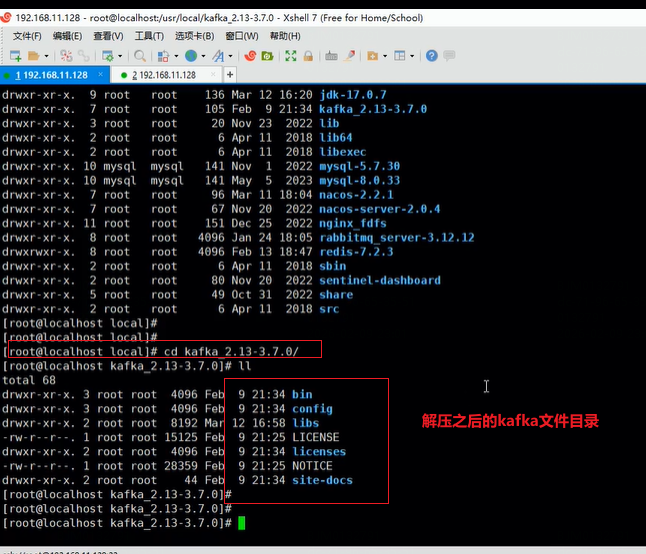Click the nginx_fdfs directory name
Image resolution: width=646 pixels, height=554 pixels.
click(x=353, y=223)
